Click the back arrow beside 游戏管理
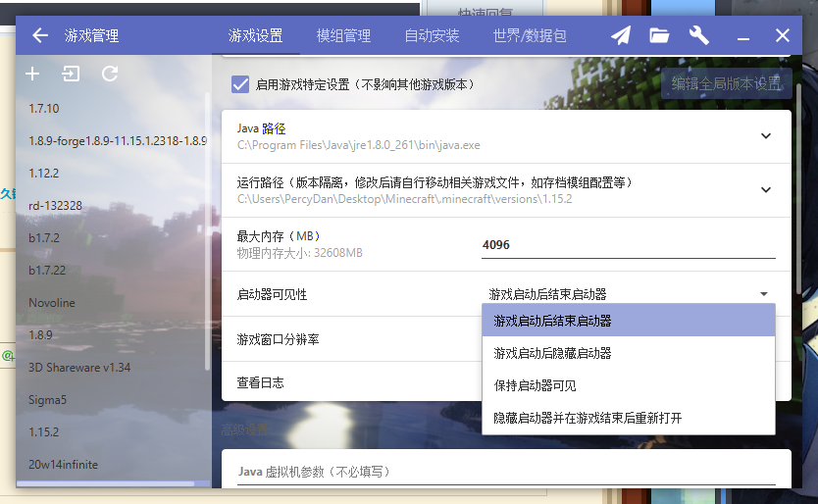The height and width of the screenshot is (504, 818). (40, 35)
